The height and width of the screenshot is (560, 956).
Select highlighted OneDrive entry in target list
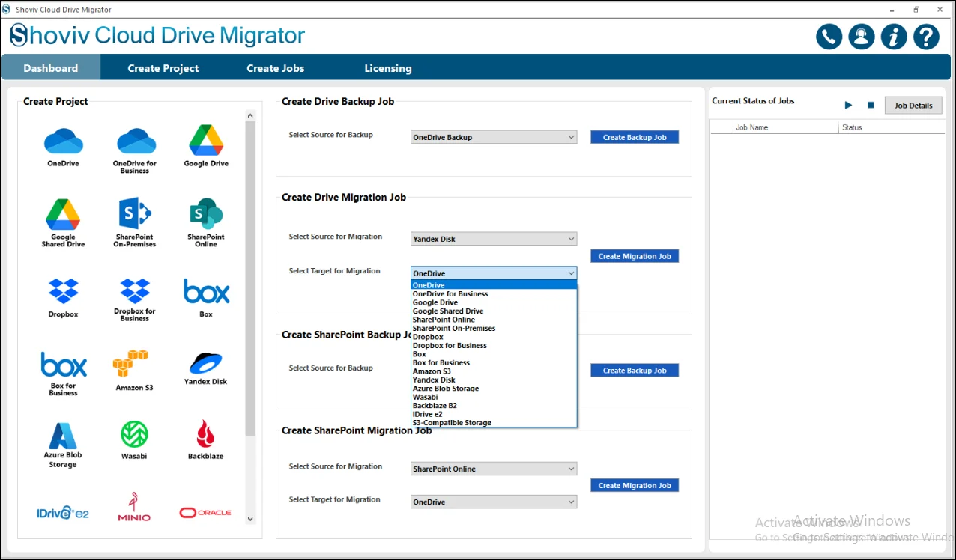494,285
